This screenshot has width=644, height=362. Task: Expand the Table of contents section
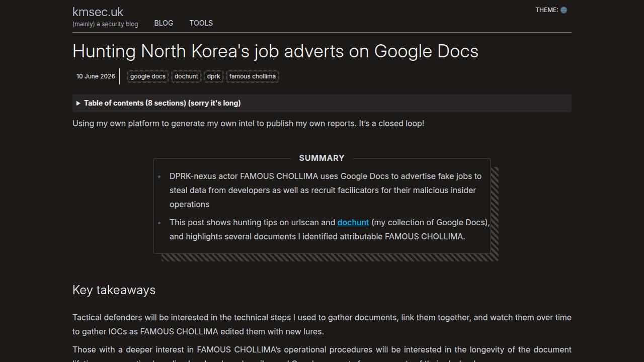point(322,103)
